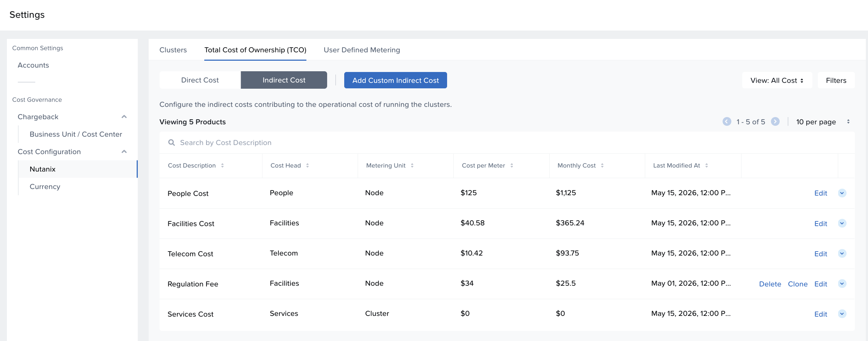Click the People Cost description cell
This screenshot has width=868, height=341.
coord(188,193)
